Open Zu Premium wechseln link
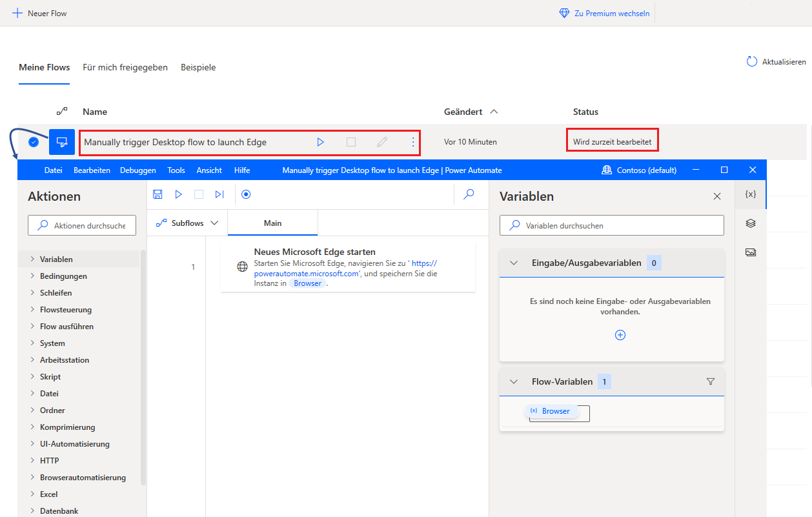812x517 pixels. coord(604,13)
